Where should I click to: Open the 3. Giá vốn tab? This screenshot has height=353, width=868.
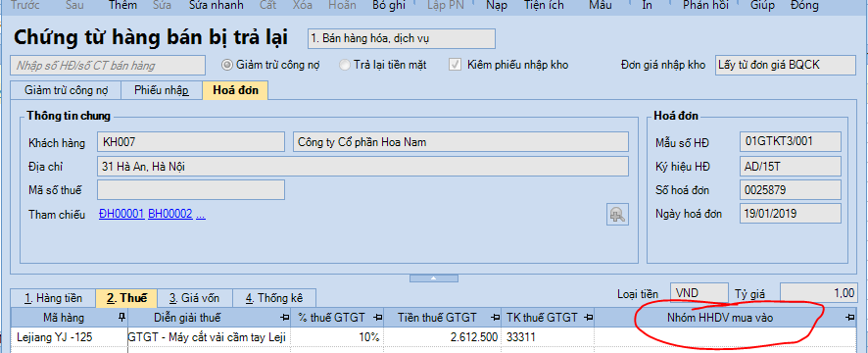point(194,298)
